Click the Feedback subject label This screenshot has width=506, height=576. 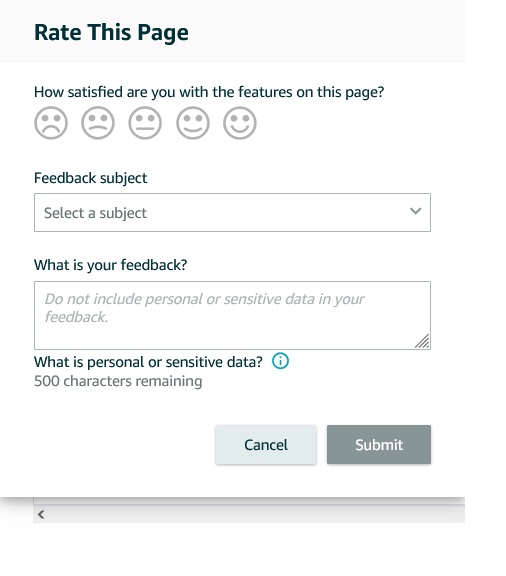point(90,178)
